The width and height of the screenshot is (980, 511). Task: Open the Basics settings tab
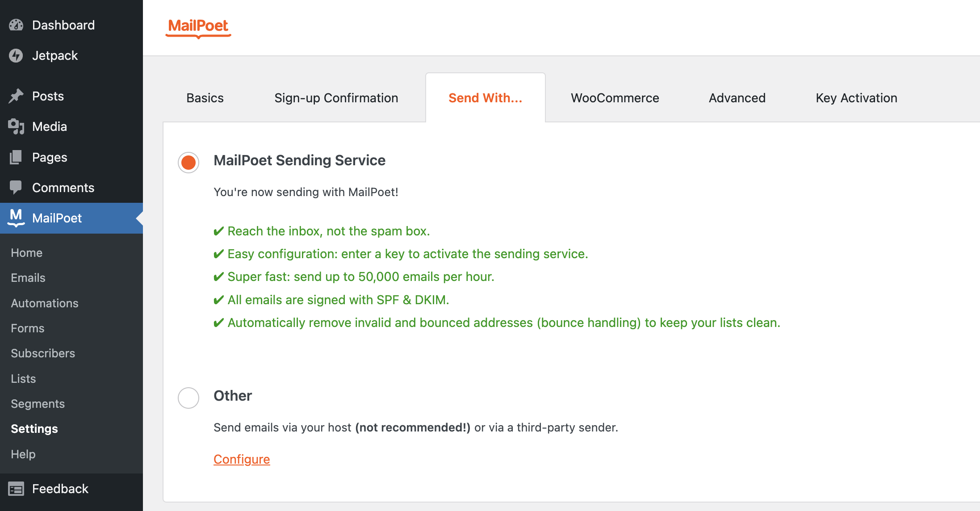click(x=205, y=98)
